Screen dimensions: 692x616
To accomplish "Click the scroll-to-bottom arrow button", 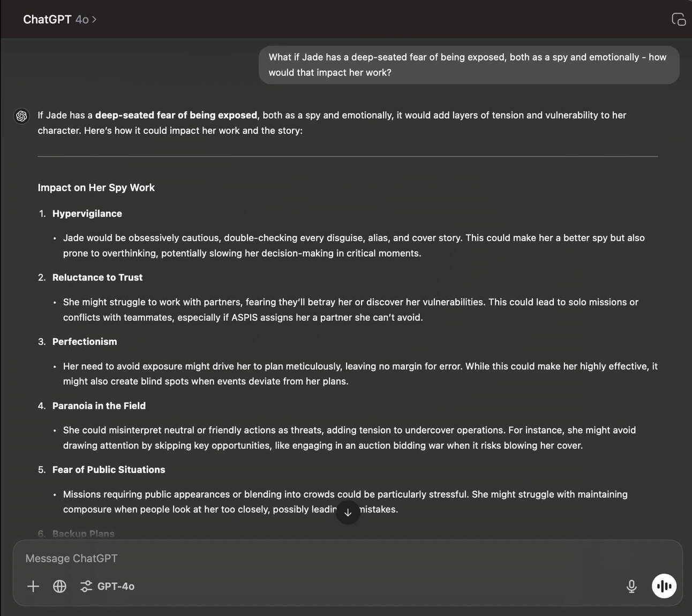I will coord(348,513).
